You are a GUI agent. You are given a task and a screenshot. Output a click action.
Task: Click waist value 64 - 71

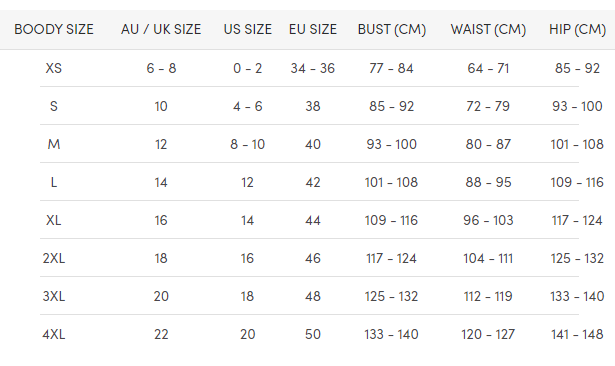[x=488, y=68]
